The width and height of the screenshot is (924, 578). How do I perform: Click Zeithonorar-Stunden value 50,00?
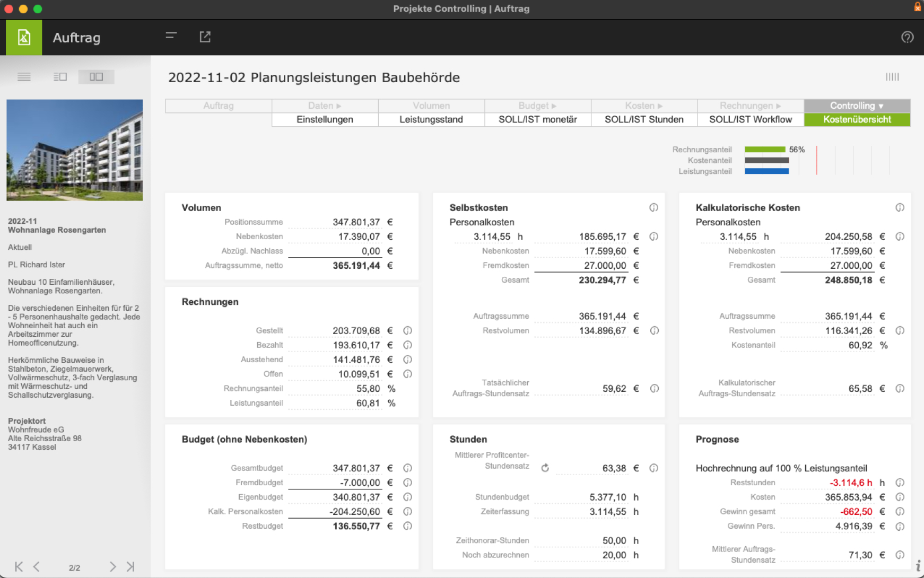point(614,540)
